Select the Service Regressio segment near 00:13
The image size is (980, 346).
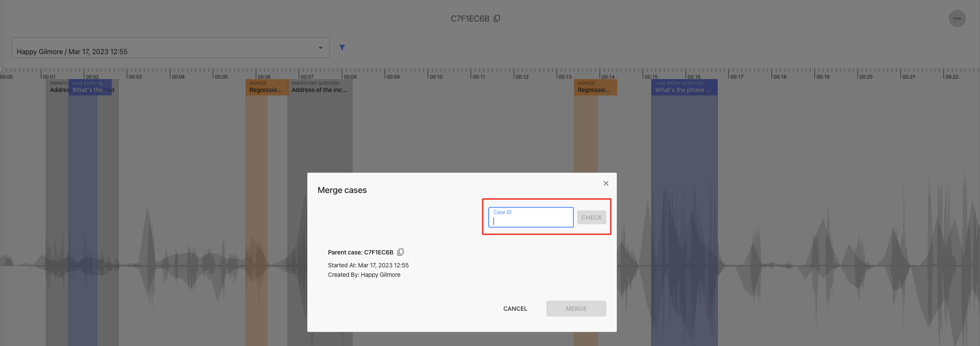[595, 87]
